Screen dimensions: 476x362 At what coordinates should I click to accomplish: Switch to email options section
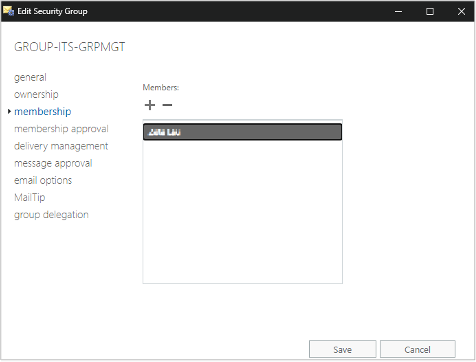[x=43, y=180]
